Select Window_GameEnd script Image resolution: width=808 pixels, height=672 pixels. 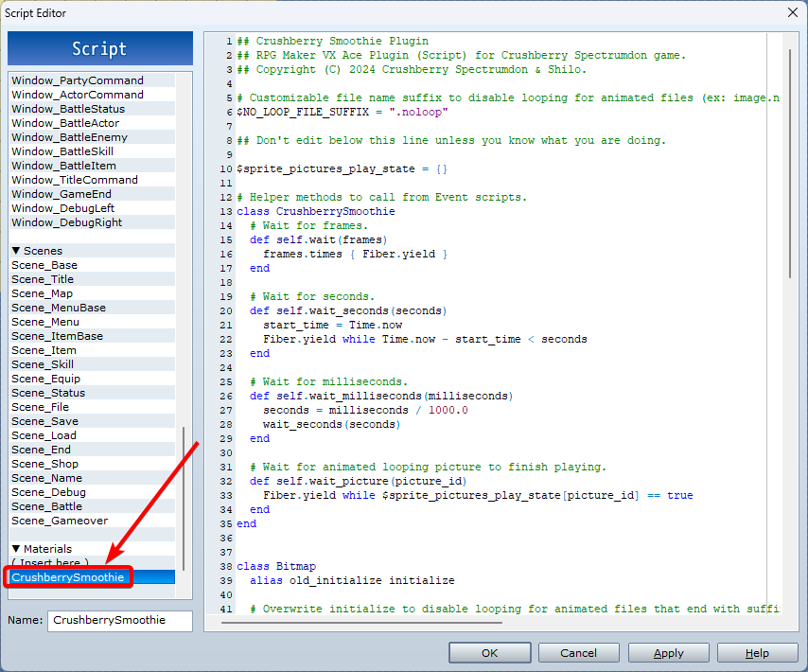(x=93, y=194)
